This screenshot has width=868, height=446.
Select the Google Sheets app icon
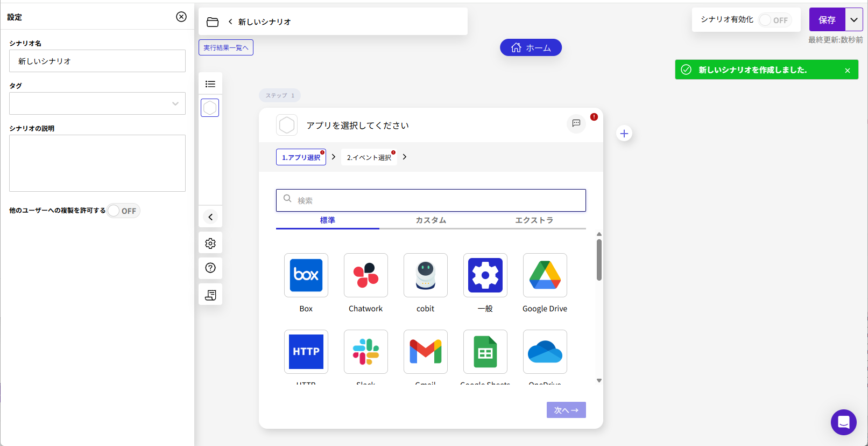[x=485, y=352]
